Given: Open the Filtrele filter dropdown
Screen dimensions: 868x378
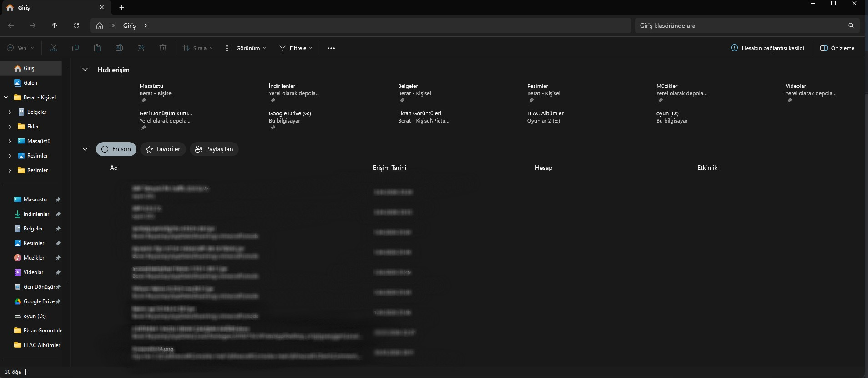Looking at the screenshot, I should tap(296, 48).
